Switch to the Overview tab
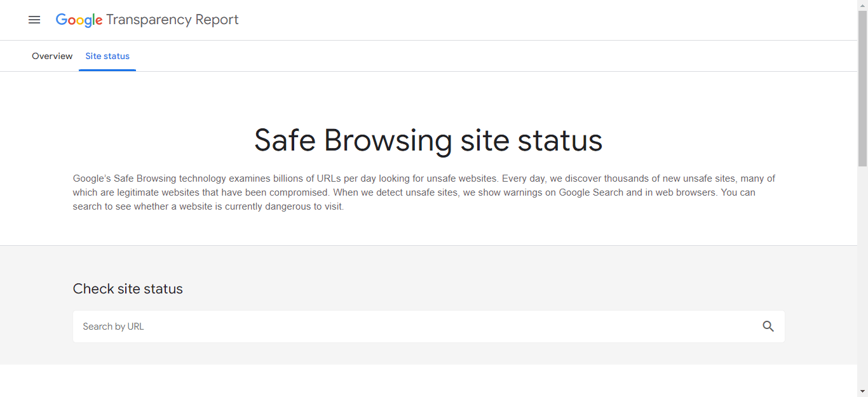868x397 pixels. (52, 56)
